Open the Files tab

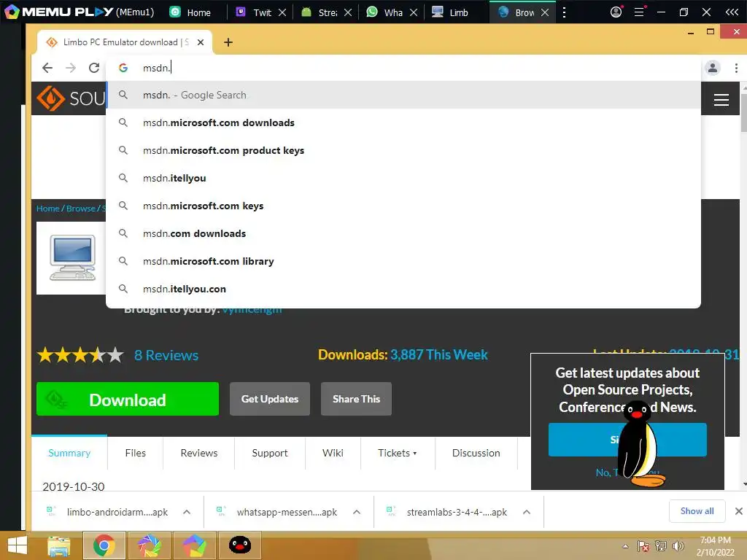click(135, 453)
